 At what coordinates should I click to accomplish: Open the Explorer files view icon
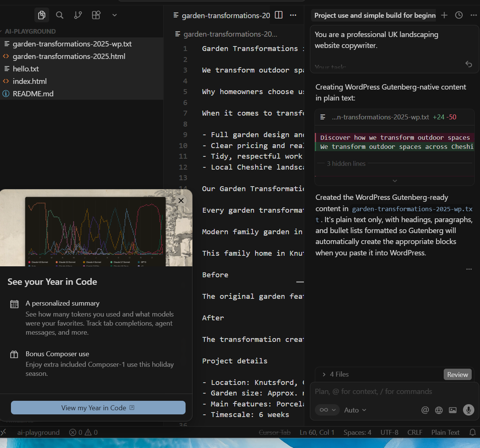42,15
